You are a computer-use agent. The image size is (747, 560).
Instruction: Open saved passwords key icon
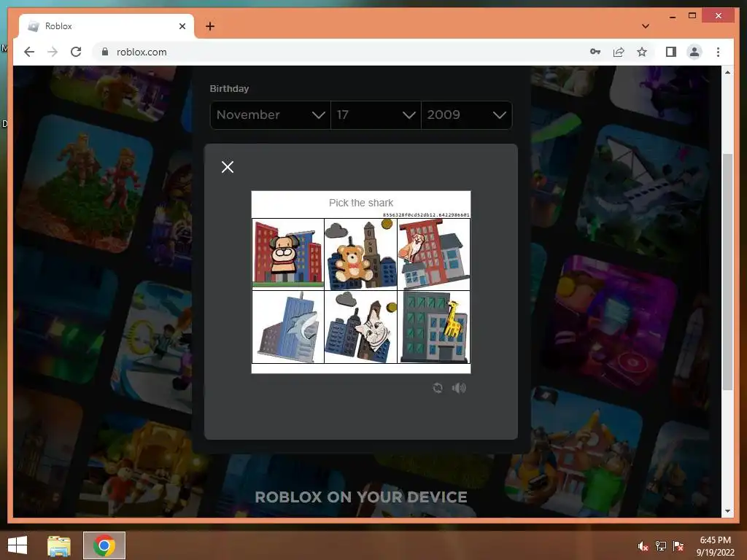595,52
